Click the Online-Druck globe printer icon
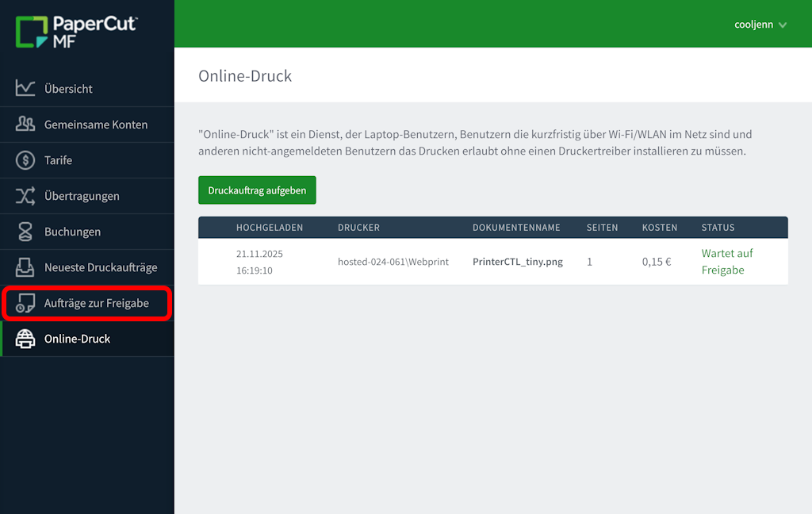 25,339
